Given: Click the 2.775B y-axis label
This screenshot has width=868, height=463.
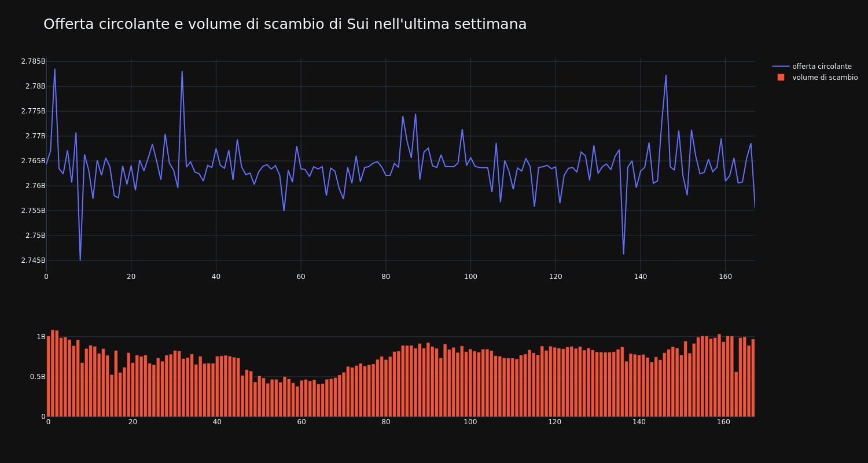Looking at the screenshot, I should click(33, 111).
